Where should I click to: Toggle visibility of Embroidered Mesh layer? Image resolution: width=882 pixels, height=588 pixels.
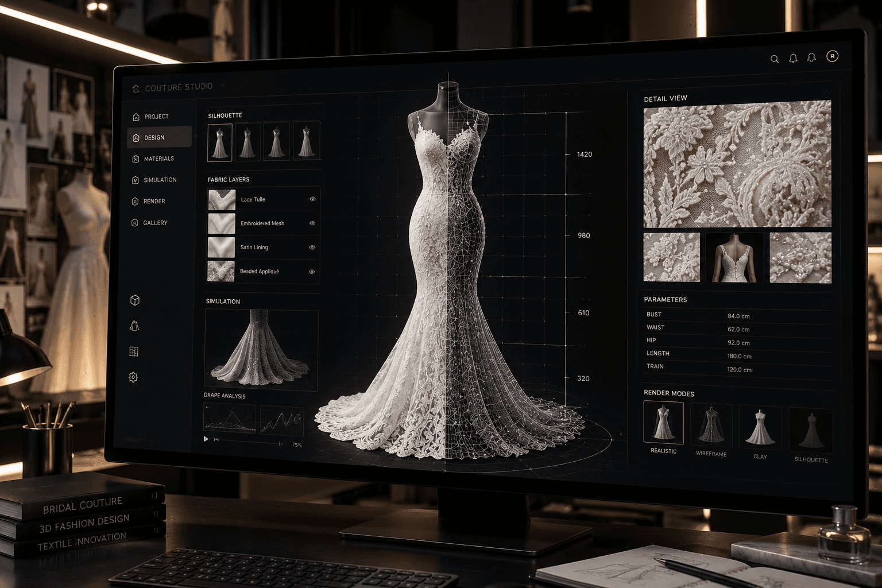pos(312,223)
